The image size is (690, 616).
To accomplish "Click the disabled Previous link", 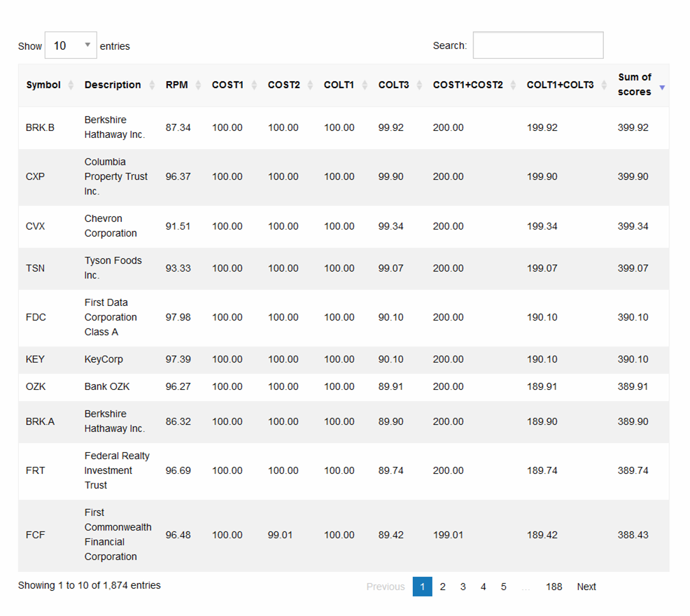I will pyautogui.click(x=386, y=587).
